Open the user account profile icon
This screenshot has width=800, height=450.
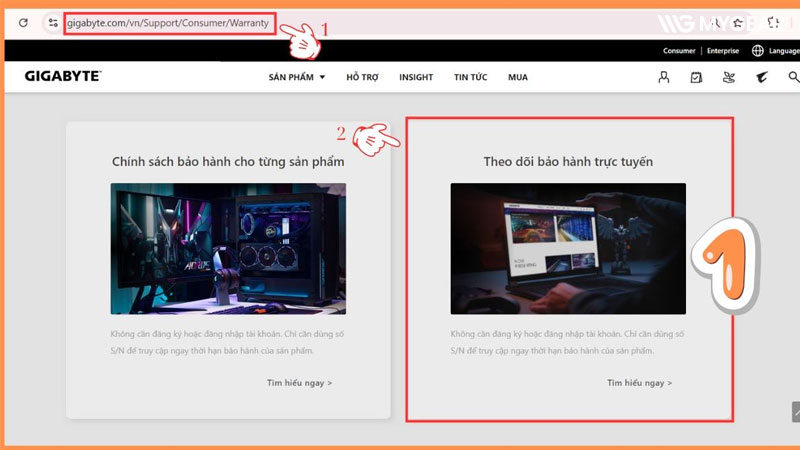664,78
